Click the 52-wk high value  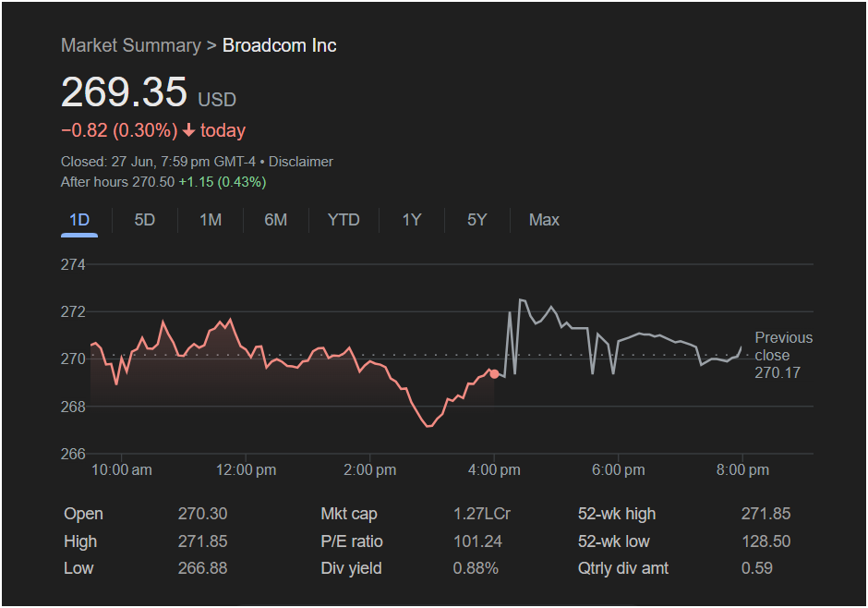(766, 514)
